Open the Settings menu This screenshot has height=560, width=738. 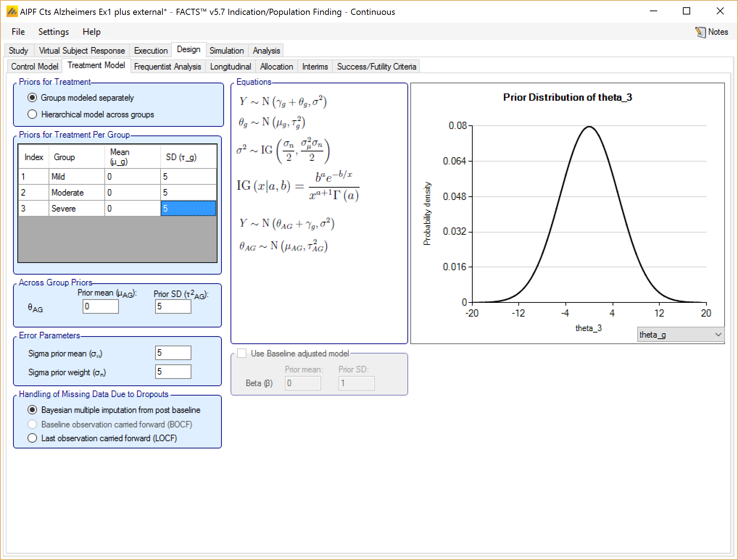click(x=53, y=32)
